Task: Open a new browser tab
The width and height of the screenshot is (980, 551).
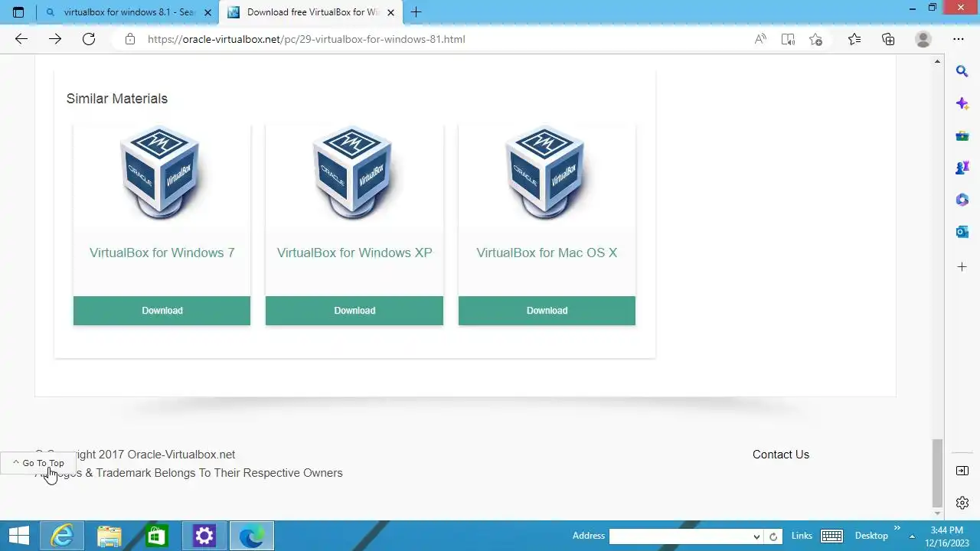Action: coord(416,12)
